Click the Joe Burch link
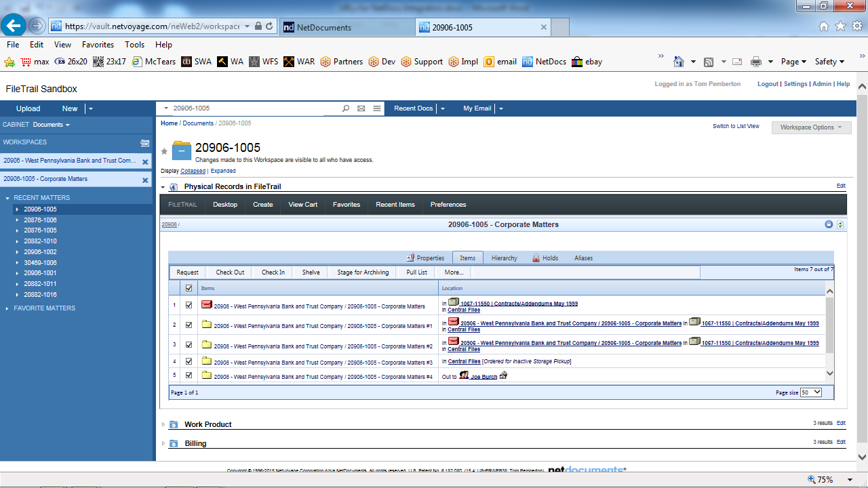Viewport: 868px width, 488px height. click(x=484, y=377)
